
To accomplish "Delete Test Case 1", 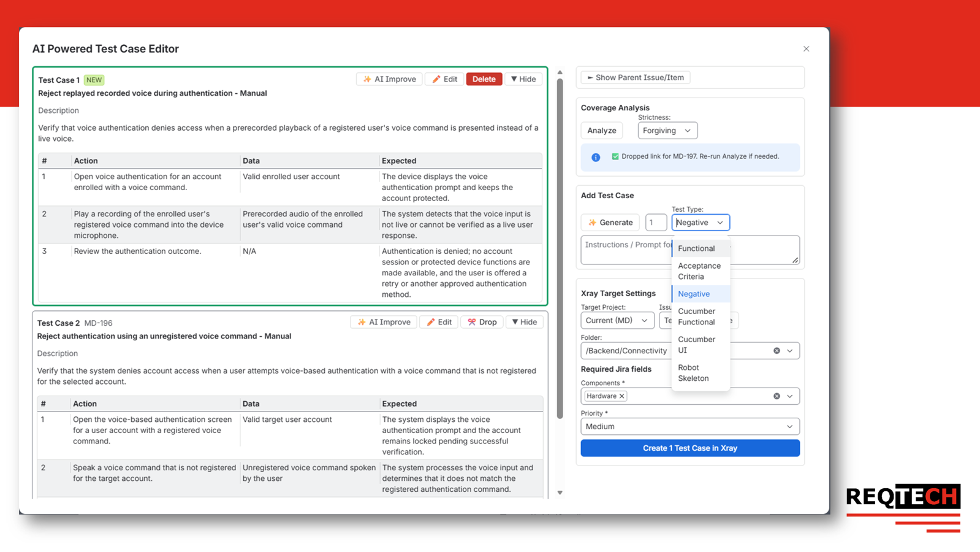I will click(484, 79).
